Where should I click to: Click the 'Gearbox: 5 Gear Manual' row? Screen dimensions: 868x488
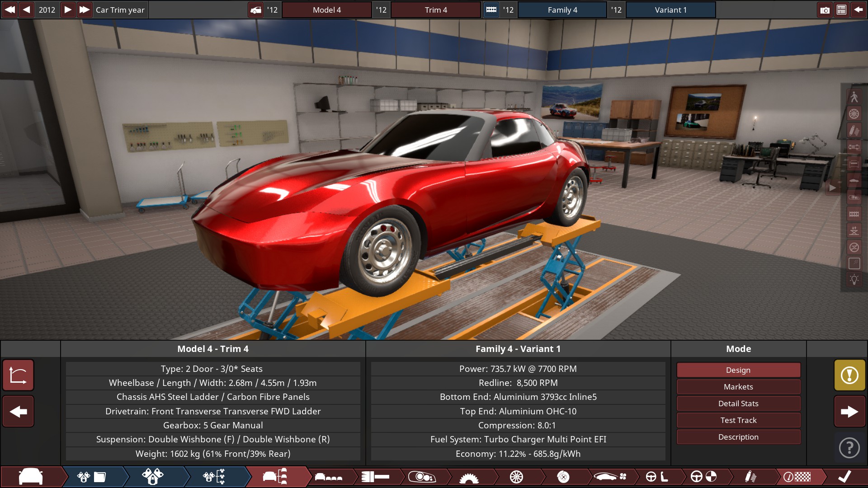click(x=213, y=425)
